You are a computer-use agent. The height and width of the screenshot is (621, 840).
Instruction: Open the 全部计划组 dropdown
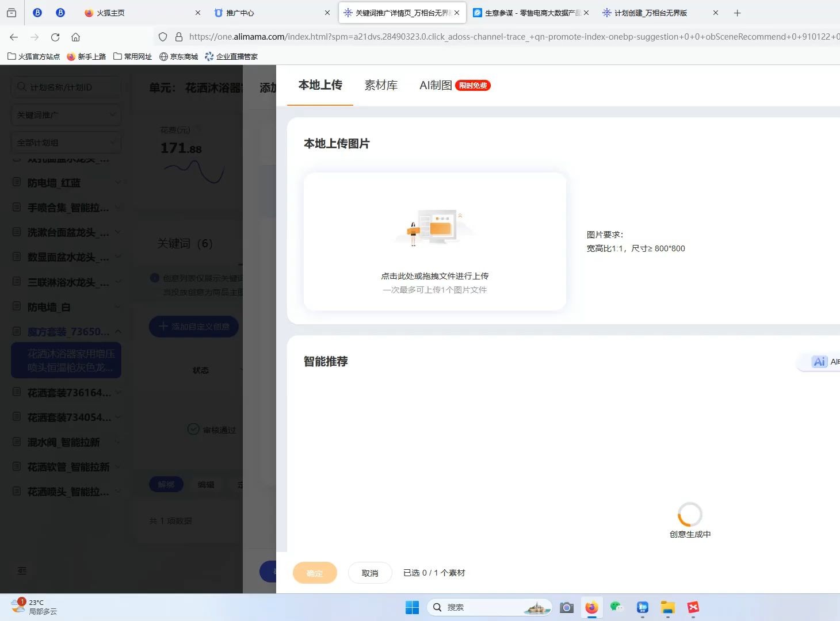tap(66, 142)
